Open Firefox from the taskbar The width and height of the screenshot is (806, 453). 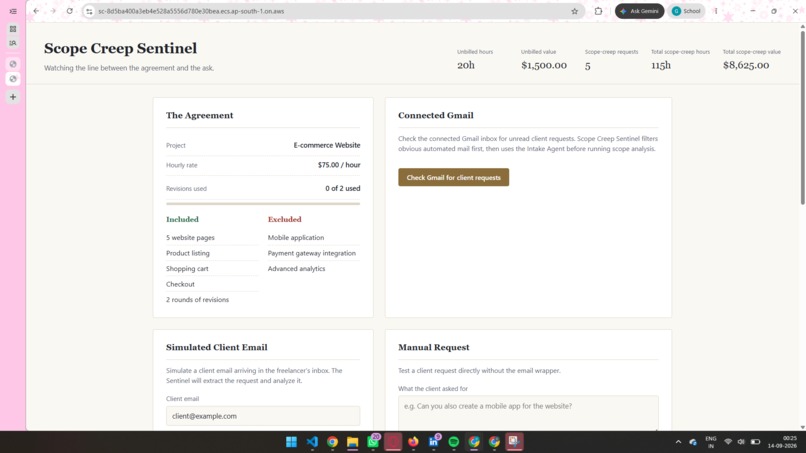coord(413,442)
